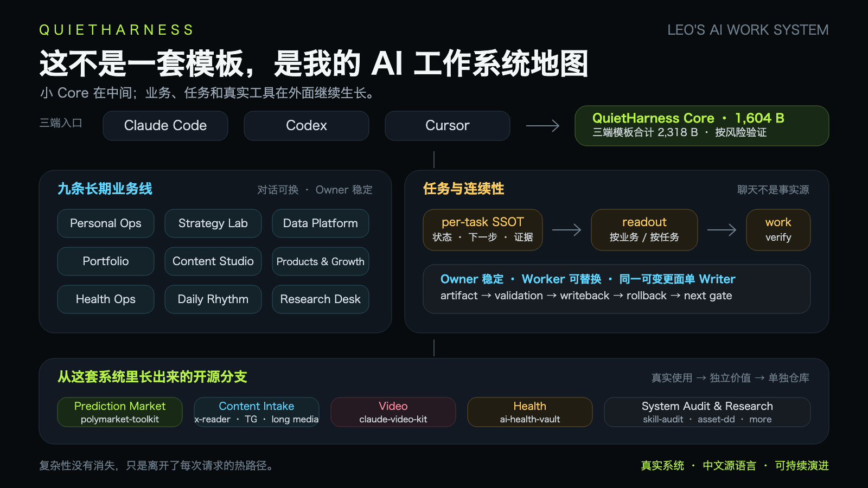Screen dimensions: 868x488
Task: Click the Daily Rhythm chip
Action: (x=213, y=299)
